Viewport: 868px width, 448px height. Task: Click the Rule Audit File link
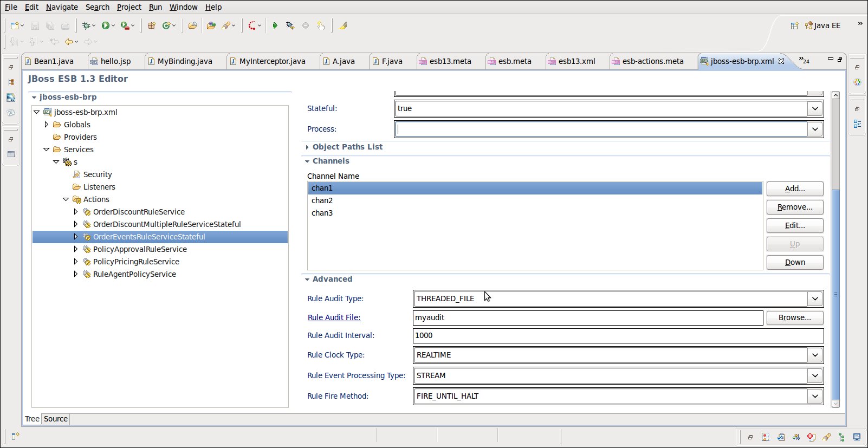click(334, 317)
